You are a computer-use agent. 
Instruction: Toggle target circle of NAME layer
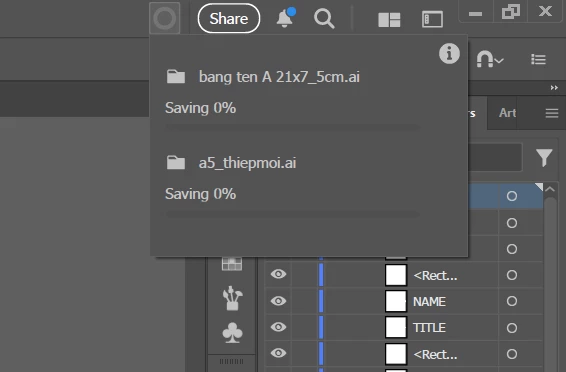[x=511, y=301]
